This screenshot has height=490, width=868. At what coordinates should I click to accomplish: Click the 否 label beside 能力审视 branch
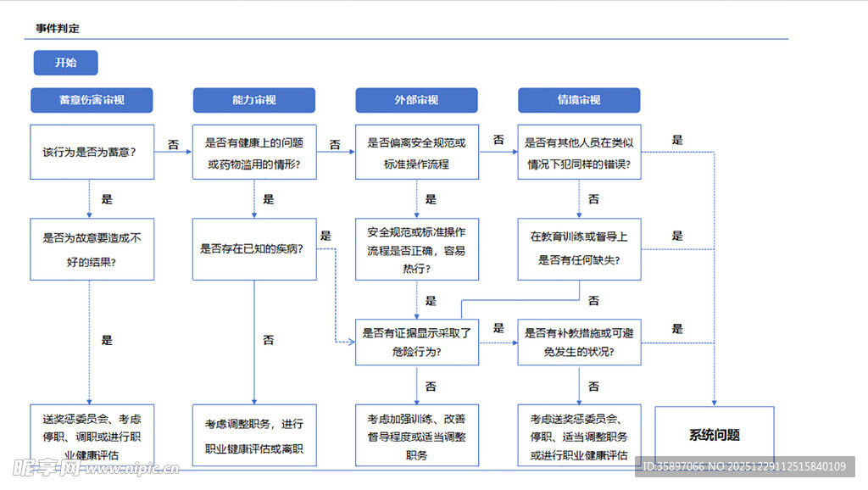(173, 144)
